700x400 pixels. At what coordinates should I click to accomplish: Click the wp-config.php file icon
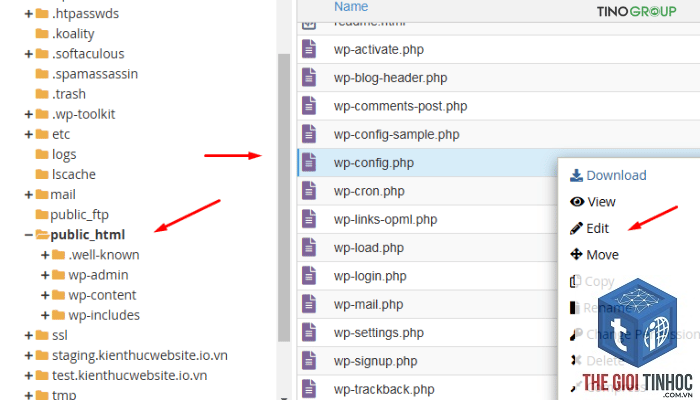coord(309,162)
